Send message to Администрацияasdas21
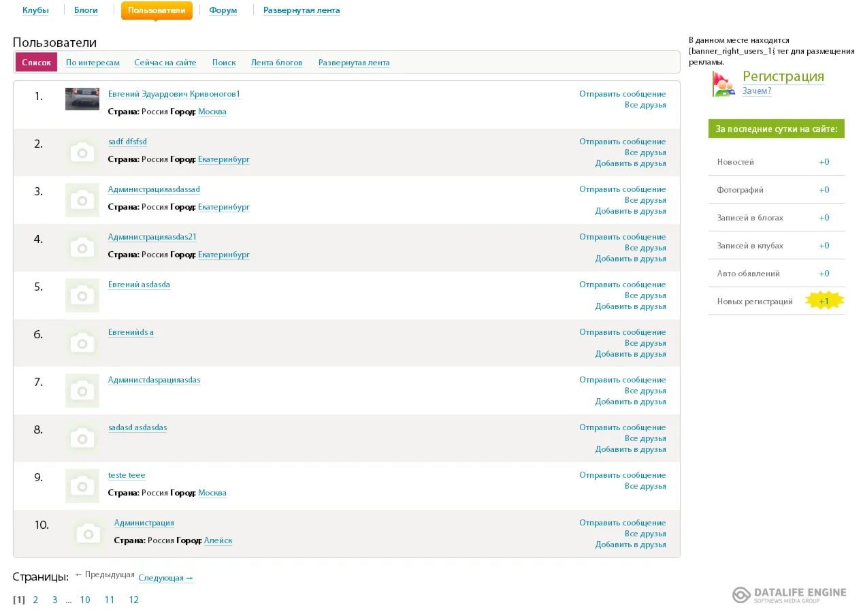 click(x=623, y=237)
